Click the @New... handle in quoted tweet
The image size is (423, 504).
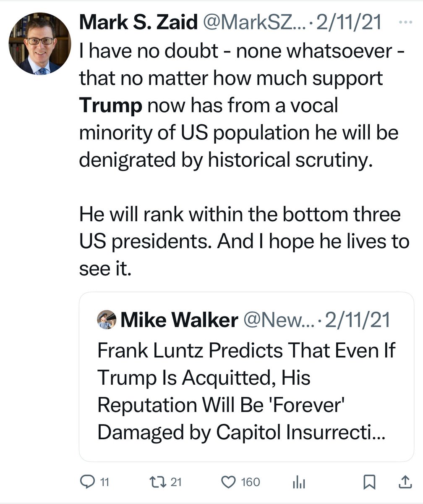click(x=278, y=320)
